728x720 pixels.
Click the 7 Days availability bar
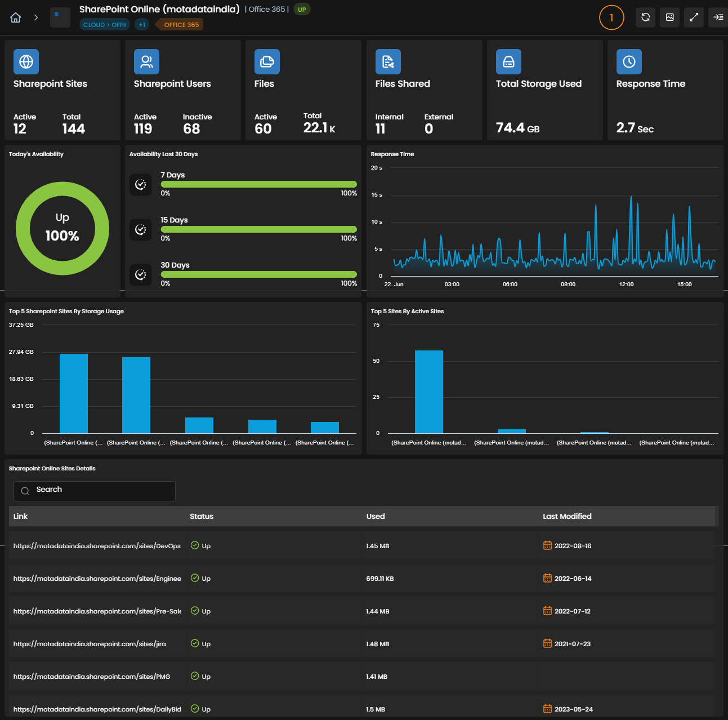(x=258, y=184)
